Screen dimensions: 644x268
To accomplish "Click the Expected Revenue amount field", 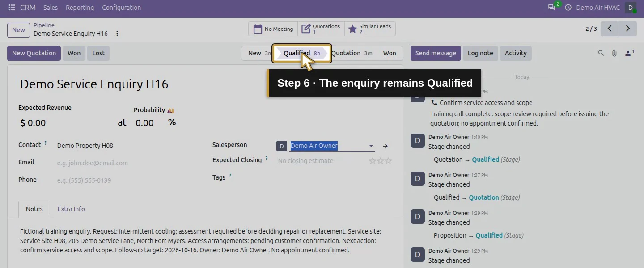I will pos(67,123).
